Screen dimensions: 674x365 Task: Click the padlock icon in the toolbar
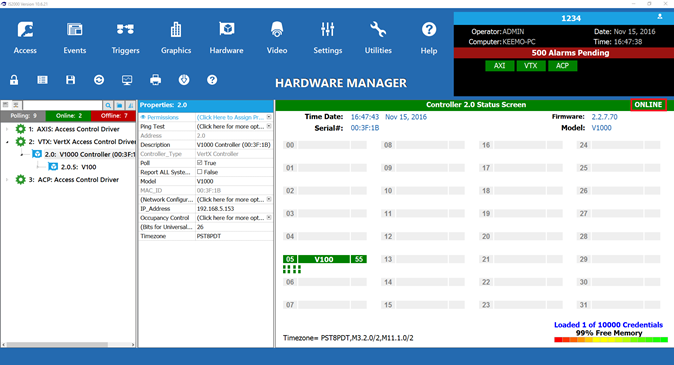click(14, 80)
